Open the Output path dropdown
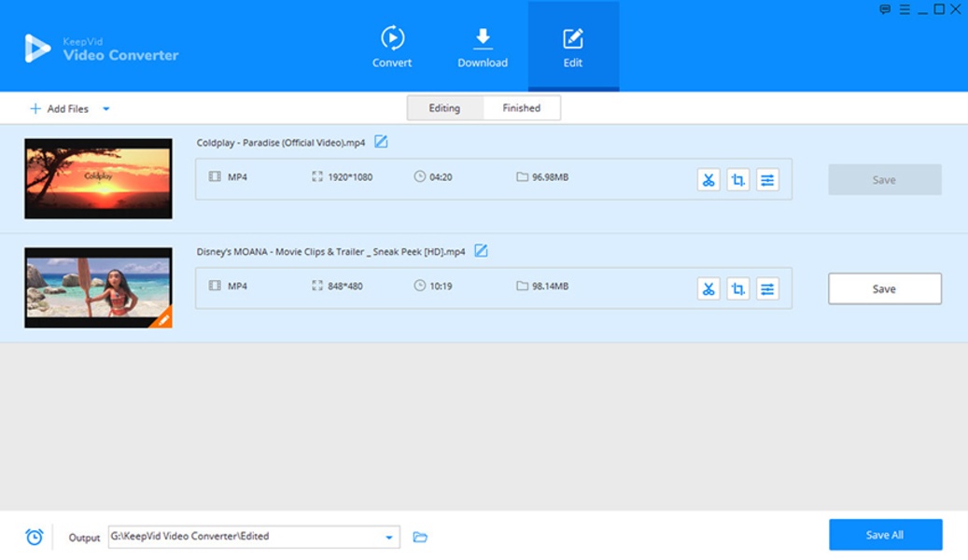 [389, 538]
